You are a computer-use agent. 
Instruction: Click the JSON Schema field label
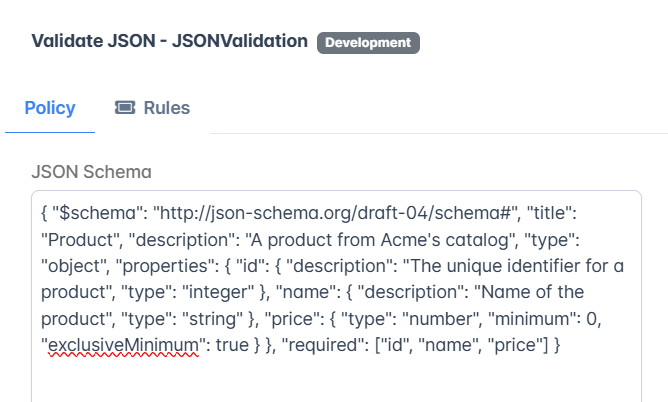[x=91, y=172]
